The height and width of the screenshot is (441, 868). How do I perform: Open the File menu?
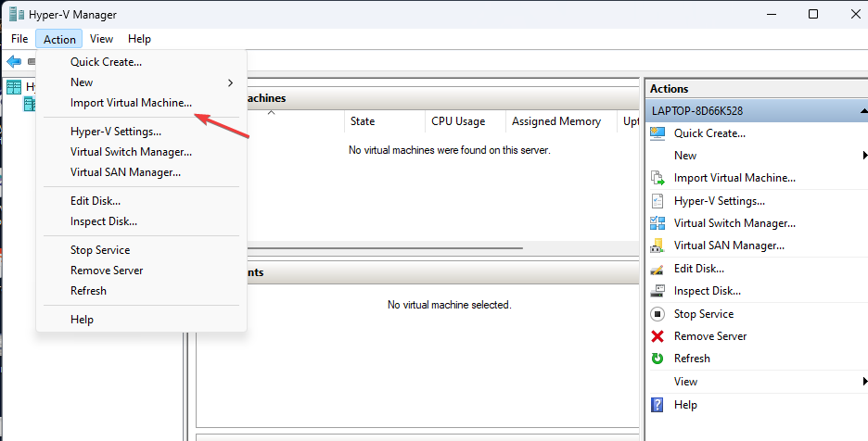click(x=19, y=39)
